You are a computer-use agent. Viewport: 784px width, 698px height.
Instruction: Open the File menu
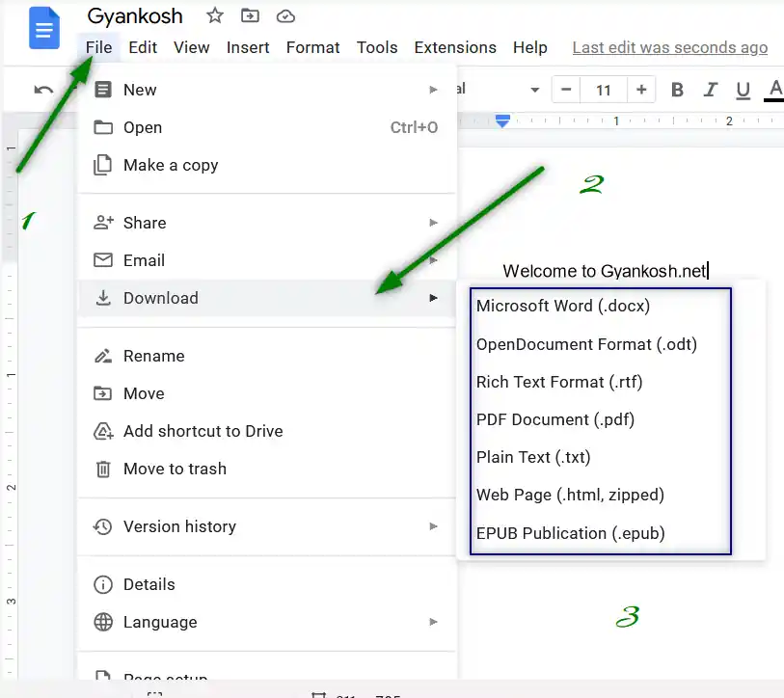point(98,47)
